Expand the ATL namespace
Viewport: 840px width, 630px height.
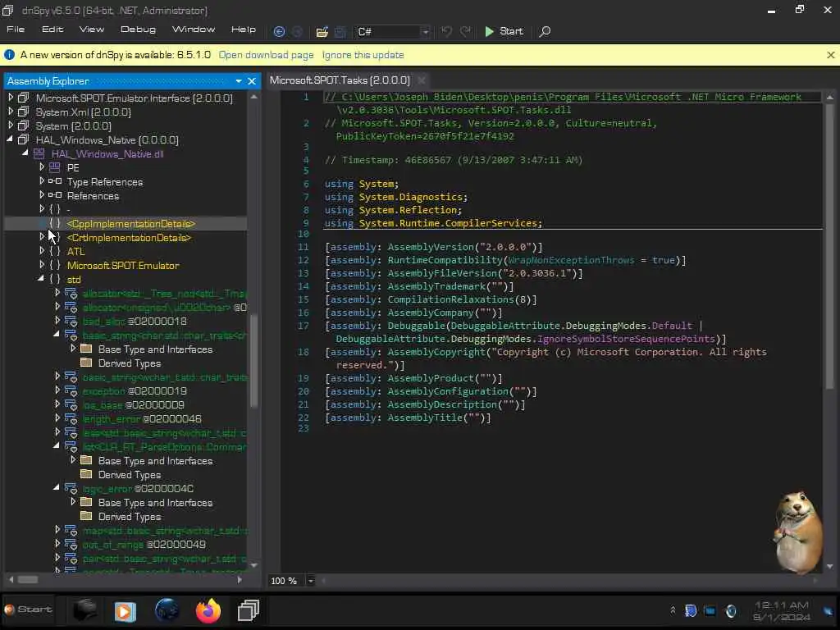tap(41, 251)
